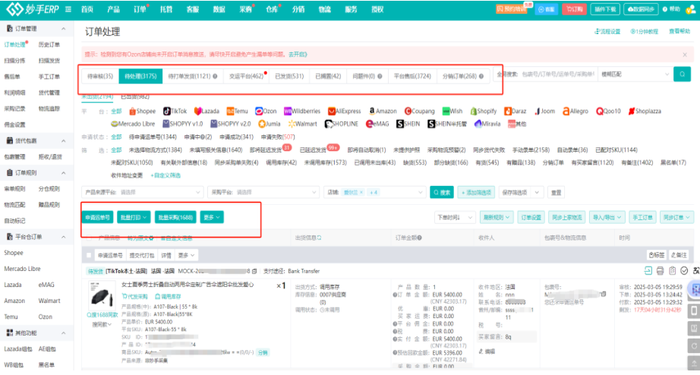Open the Shopee platform filter
The width and height of the screenshot is (700, 375).
click(x=142, y=111)
